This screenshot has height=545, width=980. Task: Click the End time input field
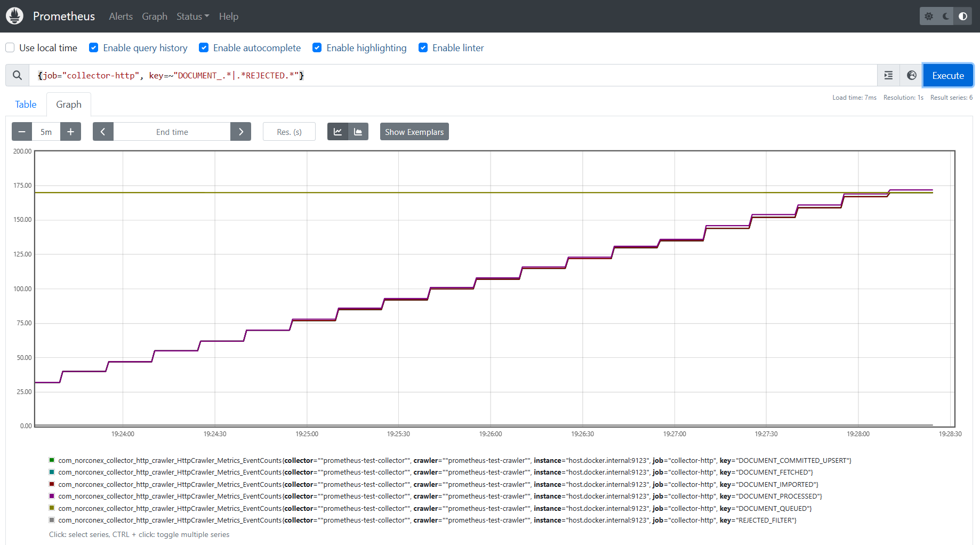pyautogui.click(x=172, y=131)
